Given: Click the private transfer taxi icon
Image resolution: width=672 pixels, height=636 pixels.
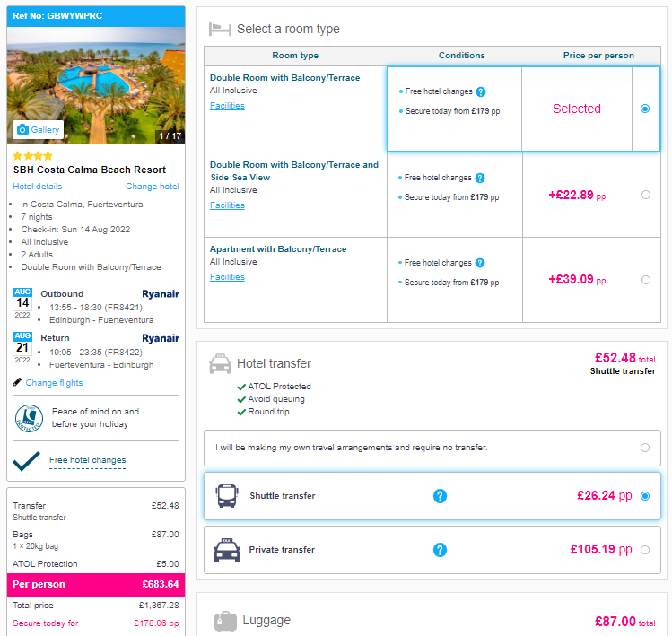Looking at the screenshot, I should tap(227, 550).
